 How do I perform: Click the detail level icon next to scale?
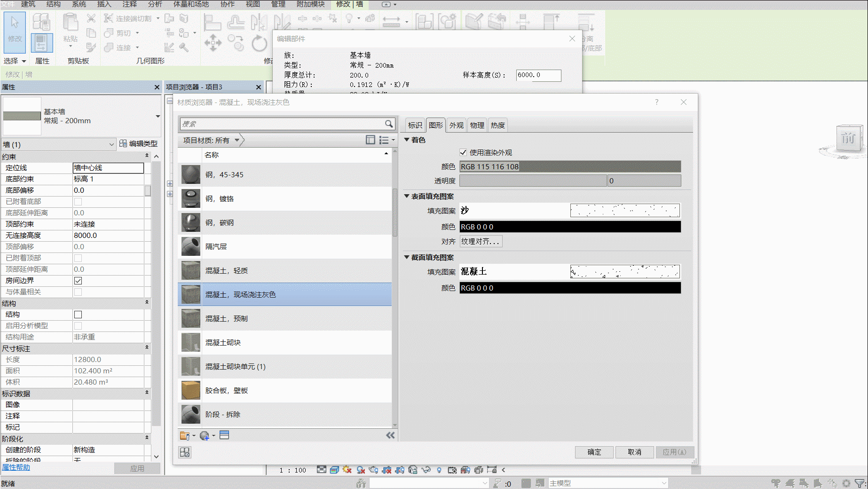tap(322, 470)
